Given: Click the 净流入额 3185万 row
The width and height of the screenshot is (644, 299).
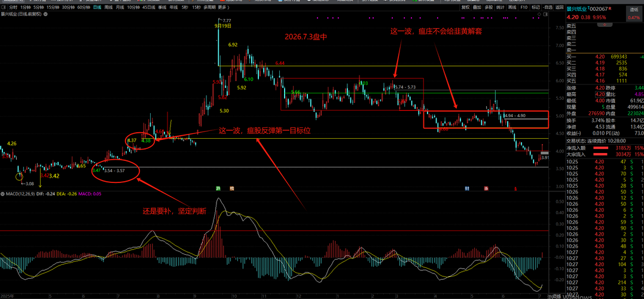Looking at the screenshot, I should pyautogui.click(x=605, y=148).
